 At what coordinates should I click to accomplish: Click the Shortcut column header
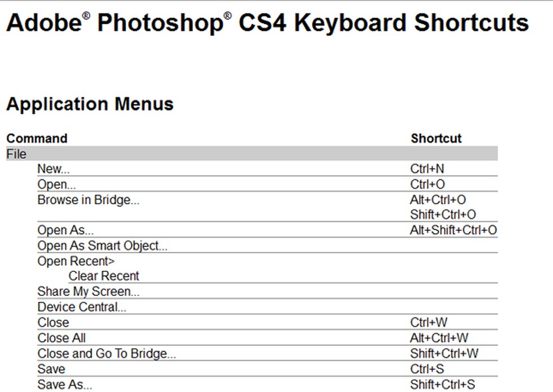[436, 139]
